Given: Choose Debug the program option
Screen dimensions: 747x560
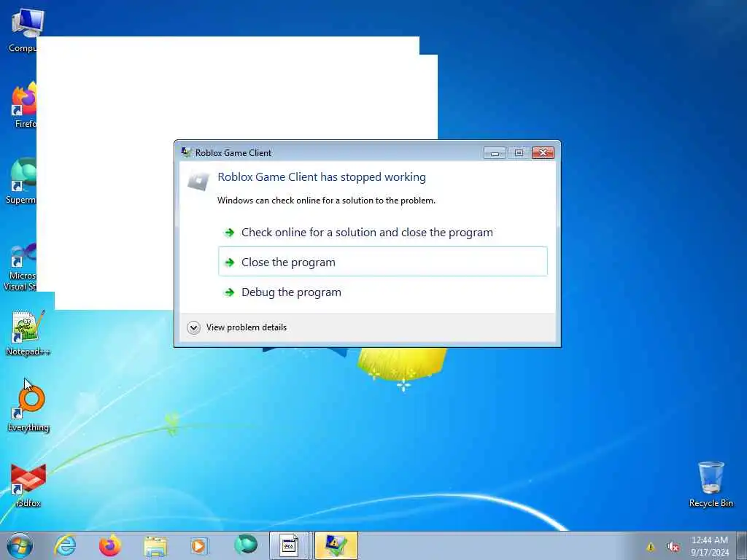Looking at the screenshot, I should point(382,292).
